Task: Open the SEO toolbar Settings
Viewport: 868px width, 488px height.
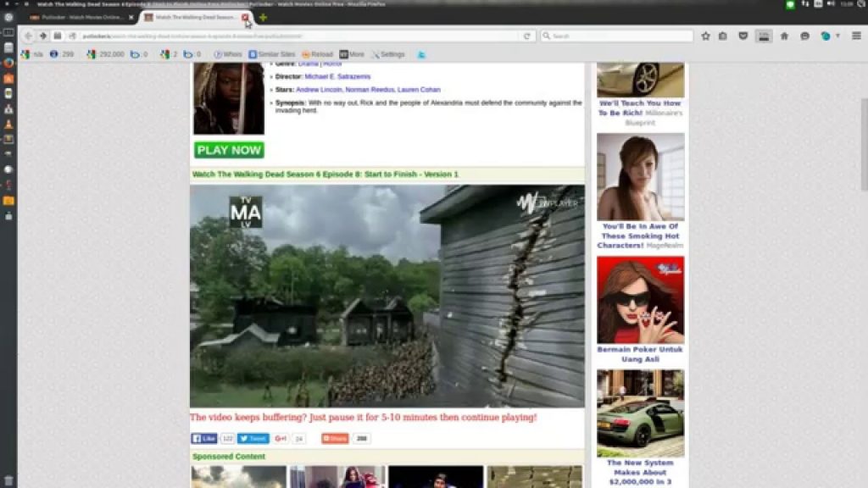Action: point(389,53)
